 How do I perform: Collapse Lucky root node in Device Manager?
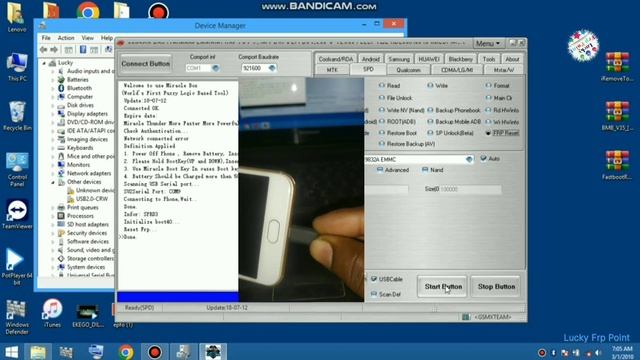pos(44,63)
